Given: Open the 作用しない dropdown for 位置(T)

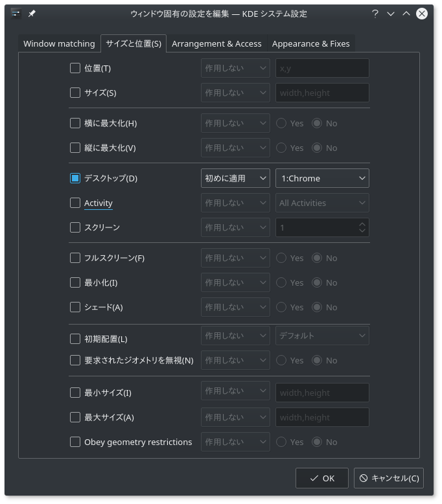Looking at the screenshot, I should [235, 68].
